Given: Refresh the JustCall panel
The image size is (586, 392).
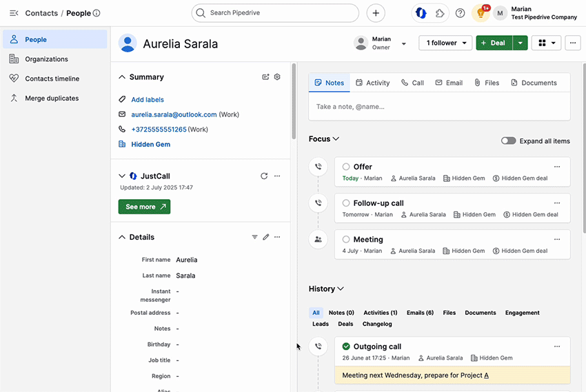Looking at the screenshot, I should pyautogui.click(x=264, y=176).
